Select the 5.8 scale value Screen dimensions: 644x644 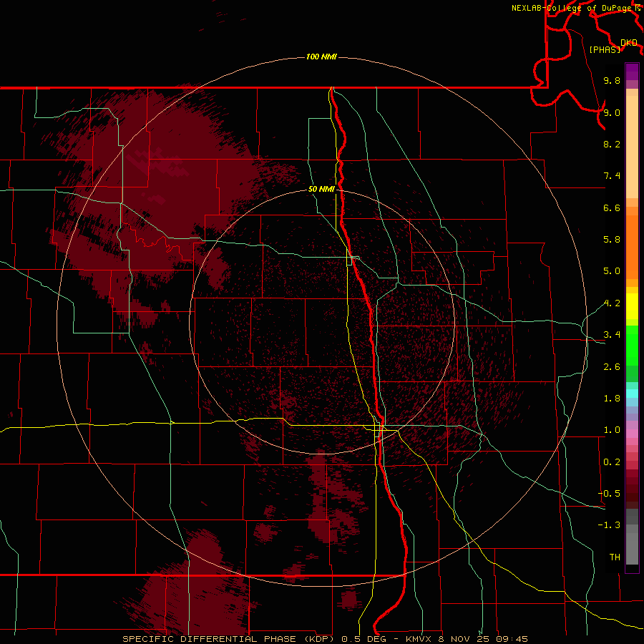click(x=612, y=240)
